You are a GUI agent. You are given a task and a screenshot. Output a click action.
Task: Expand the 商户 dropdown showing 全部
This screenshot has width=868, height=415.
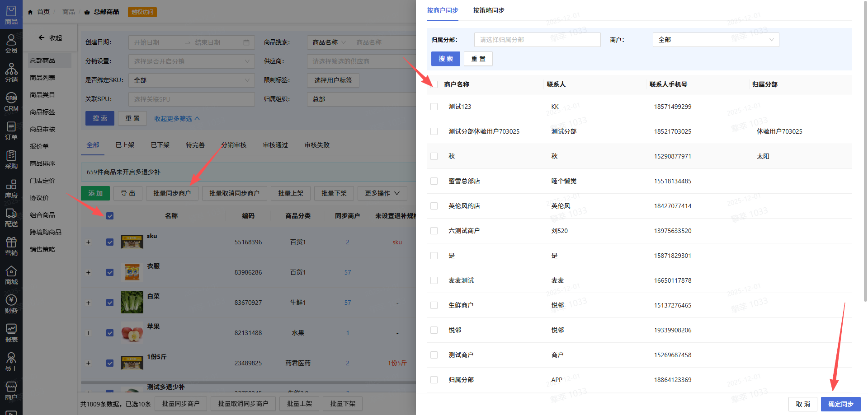coord(715,40)
